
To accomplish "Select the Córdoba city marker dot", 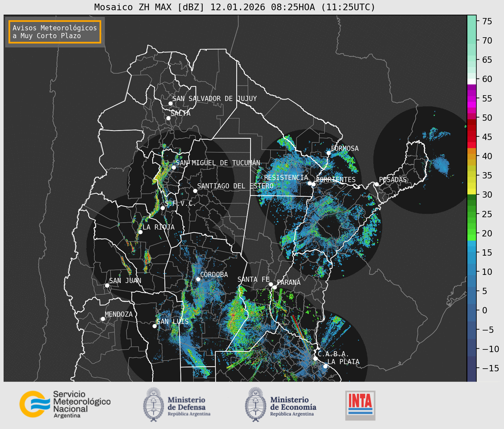I will [x=198, y=279].
